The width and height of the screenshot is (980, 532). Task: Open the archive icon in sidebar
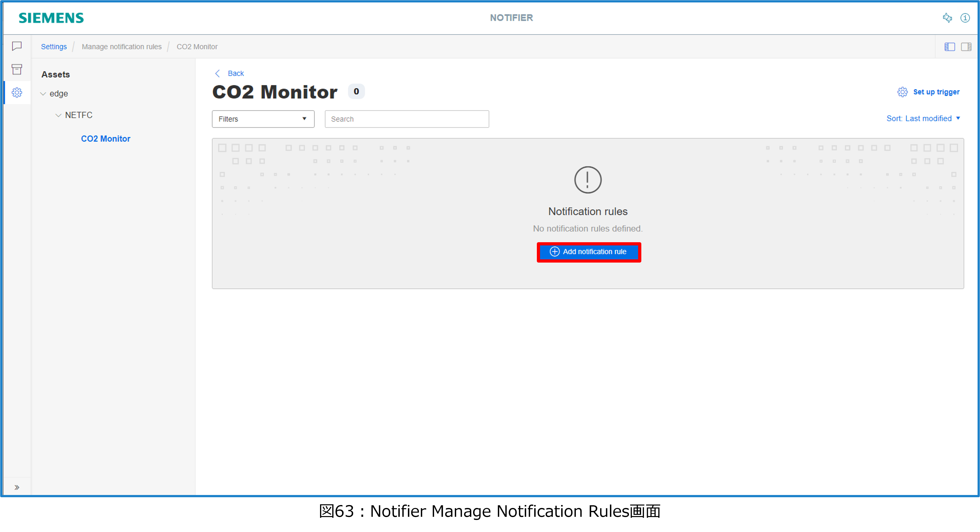coord(17,69)
